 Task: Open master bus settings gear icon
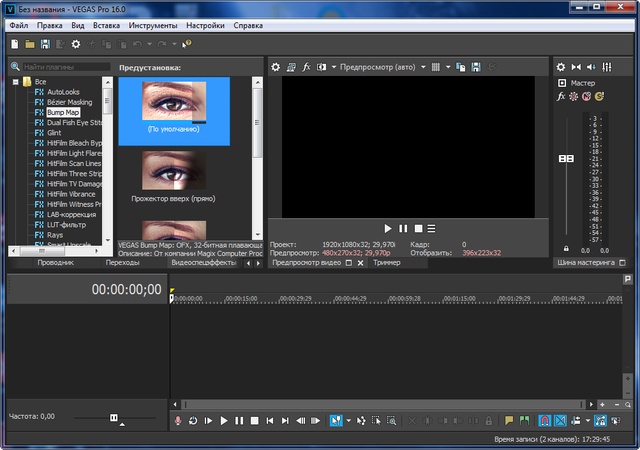click(561, 66)
